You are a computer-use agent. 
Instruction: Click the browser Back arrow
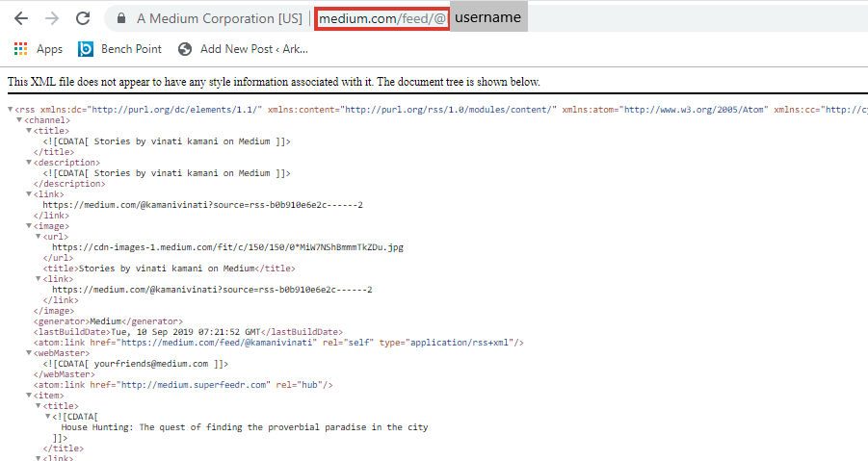pos(21,18)
